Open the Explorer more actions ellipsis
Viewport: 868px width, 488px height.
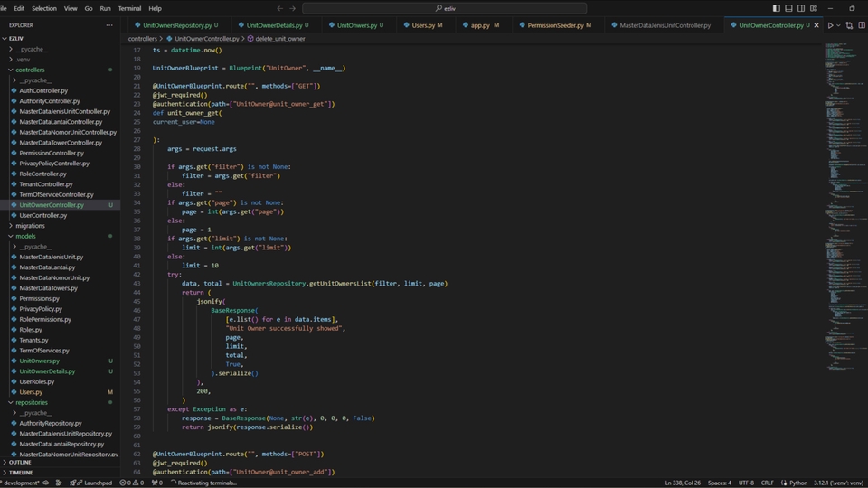pos(109,25)
